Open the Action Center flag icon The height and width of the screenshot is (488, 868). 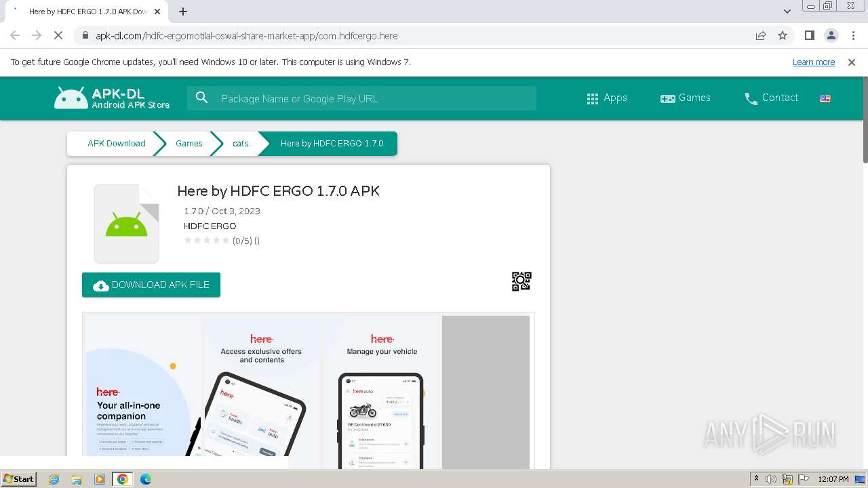[x=804, y=479]
